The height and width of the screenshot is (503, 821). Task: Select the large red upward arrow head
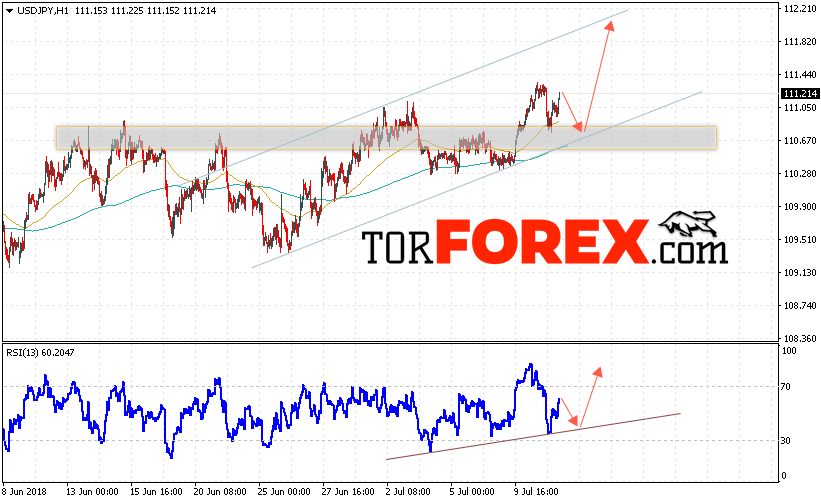[x=609, y=25]
